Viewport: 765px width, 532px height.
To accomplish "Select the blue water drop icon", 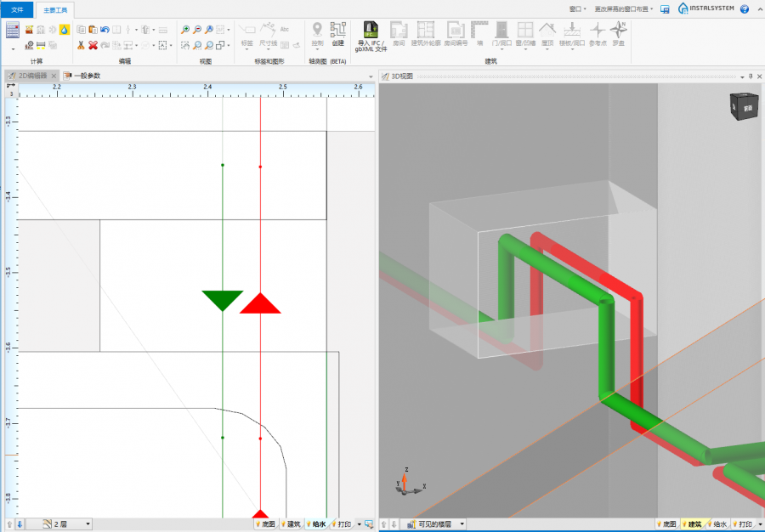I will 64,30.
